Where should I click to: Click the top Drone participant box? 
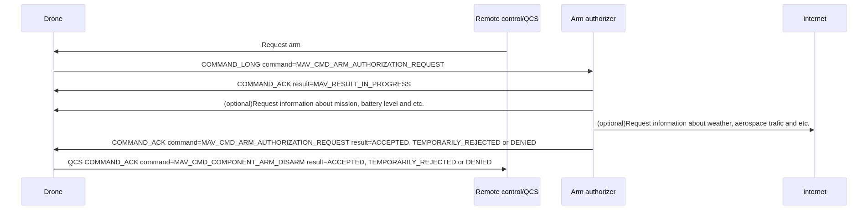click(x=53, y=18)
